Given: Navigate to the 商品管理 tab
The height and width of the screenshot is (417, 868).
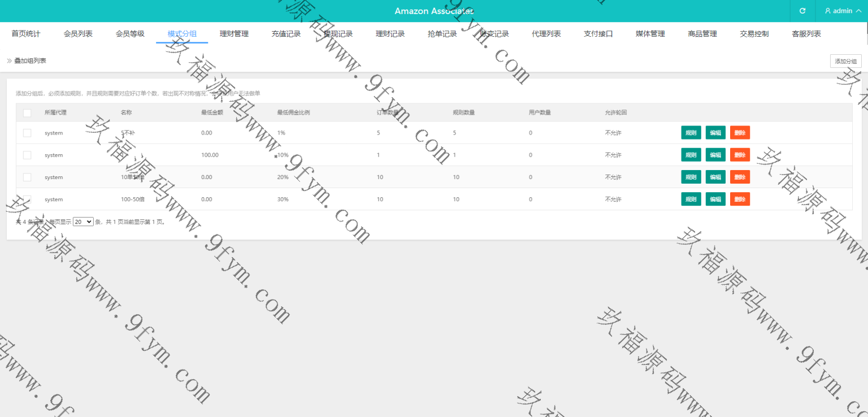Looking at the screenshot, I should [702, 34].
